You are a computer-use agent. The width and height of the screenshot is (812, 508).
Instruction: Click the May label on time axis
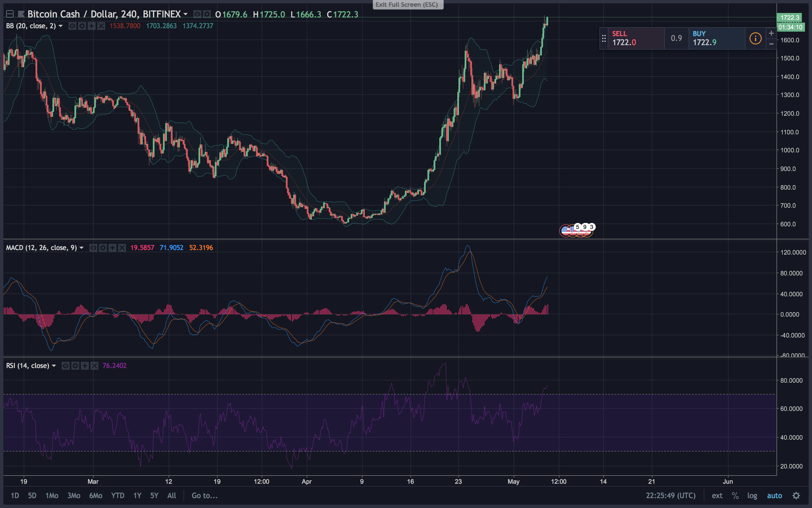click(x=513, y=481)
